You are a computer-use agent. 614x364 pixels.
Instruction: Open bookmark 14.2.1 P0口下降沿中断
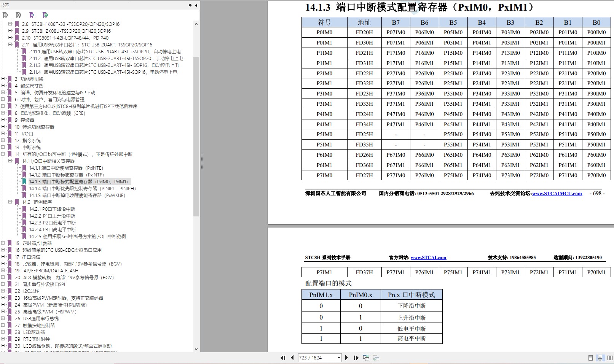pyautogui.click(x=52, y=209)
